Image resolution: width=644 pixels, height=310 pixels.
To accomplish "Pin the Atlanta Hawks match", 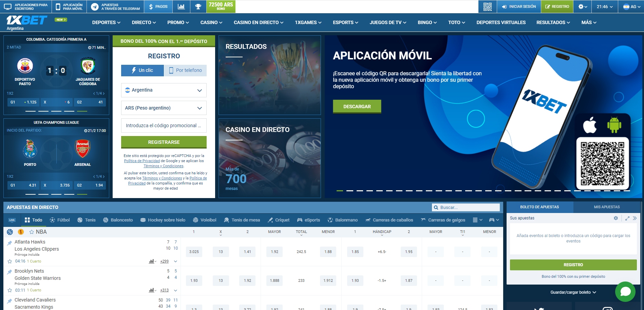I will [10, 243].
